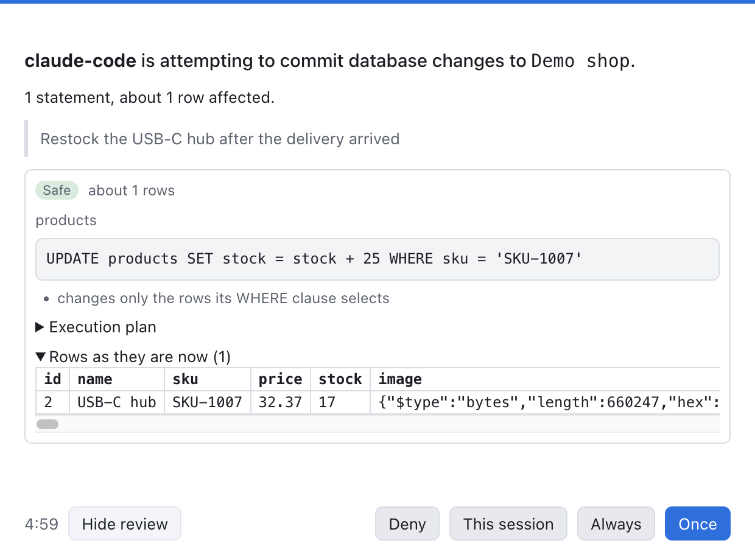The width and height of the screenshot is (755, 560).
Task: Approve the change Once
Action: click(x=697, y=523)
